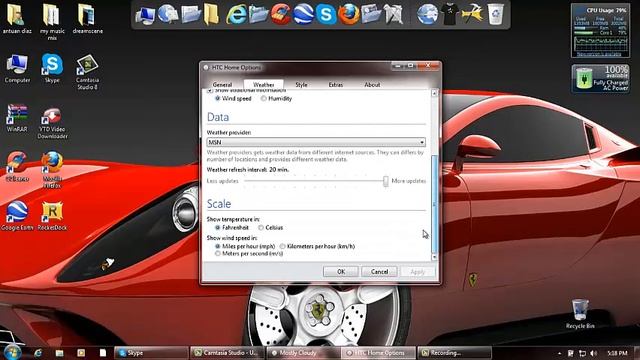The width and height of the screenshot is (640, 360).
Task: Select the dreamscene desktop folder
Action: tap(87, 19)
